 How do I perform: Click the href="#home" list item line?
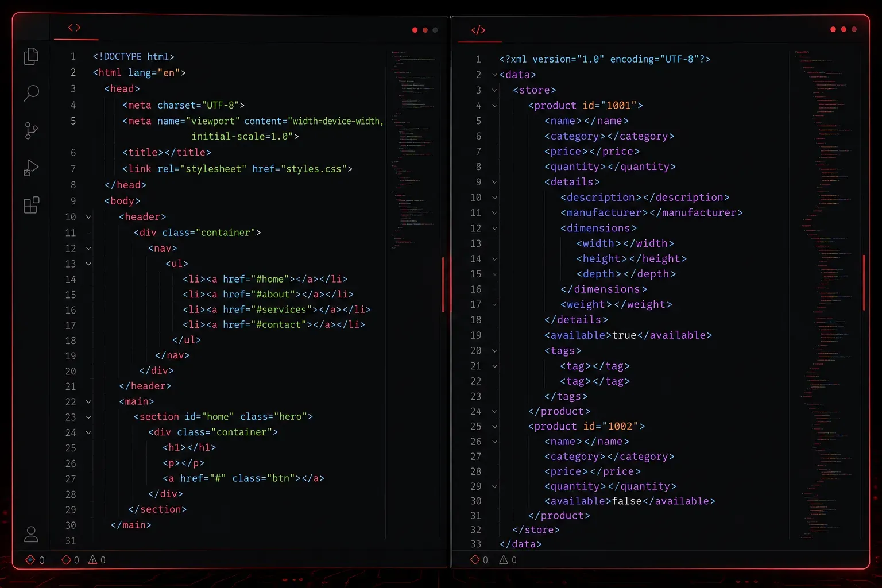point(265,279)
